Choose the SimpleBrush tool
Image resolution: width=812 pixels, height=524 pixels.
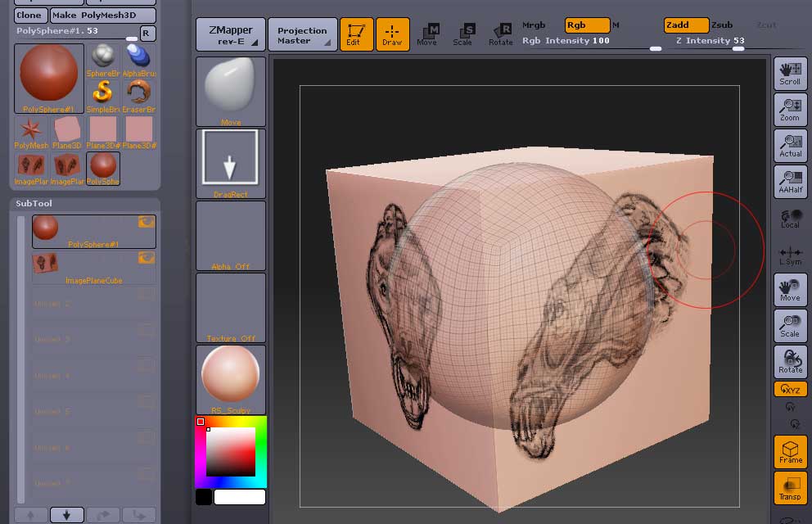coord(103,97)
